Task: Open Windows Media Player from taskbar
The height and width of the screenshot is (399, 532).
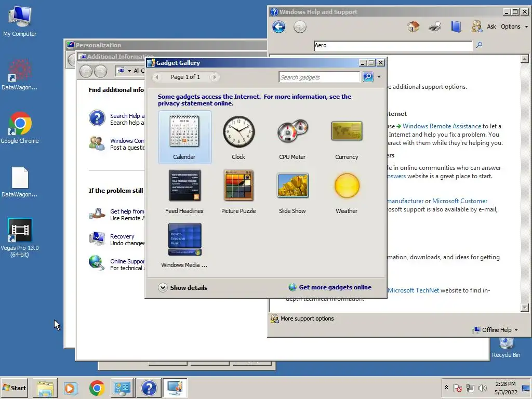Action: point(71,388)
